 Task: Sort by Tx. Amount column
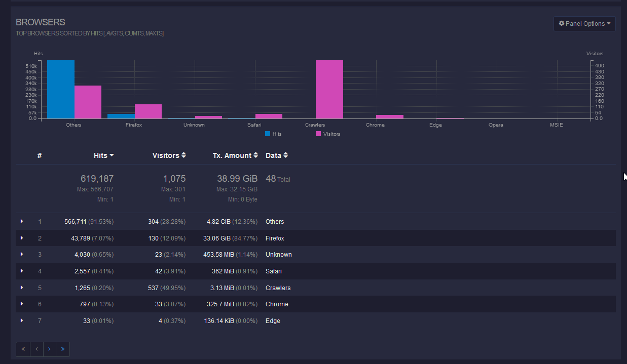pyautogui.click(x=235, y=155)
